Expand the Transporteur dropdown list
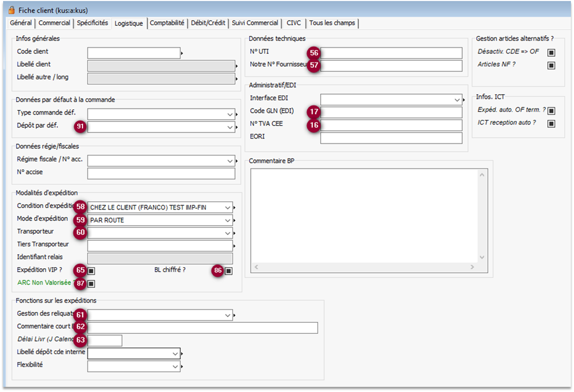The width and height of the screenshot is (574, 392). click(x=227, y=233)
